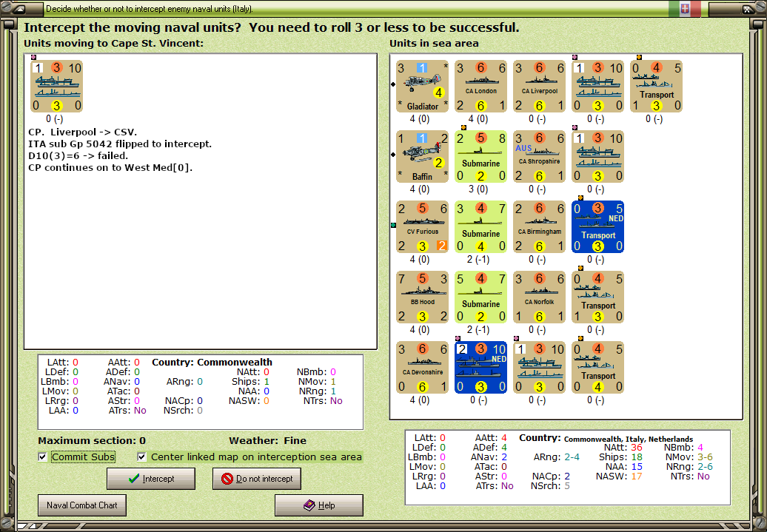Screen dimensions: 767x532
Task: Select the Gladiator aircraft unit
Action: pos(422,87)
